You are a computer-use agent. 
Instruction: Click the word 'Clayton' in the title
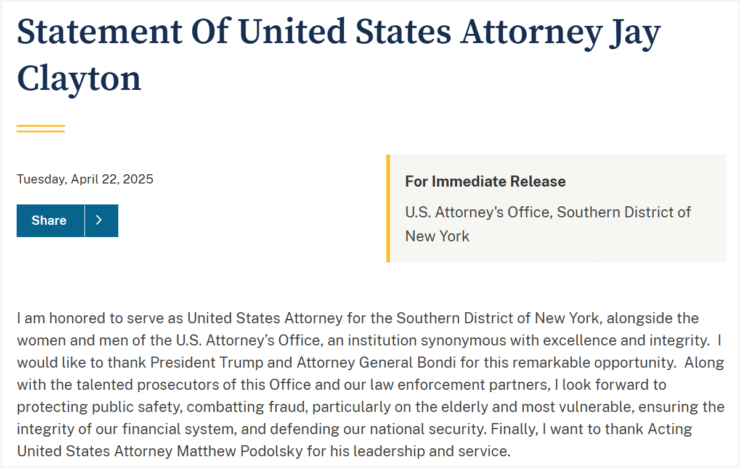(x=79, y=78)
